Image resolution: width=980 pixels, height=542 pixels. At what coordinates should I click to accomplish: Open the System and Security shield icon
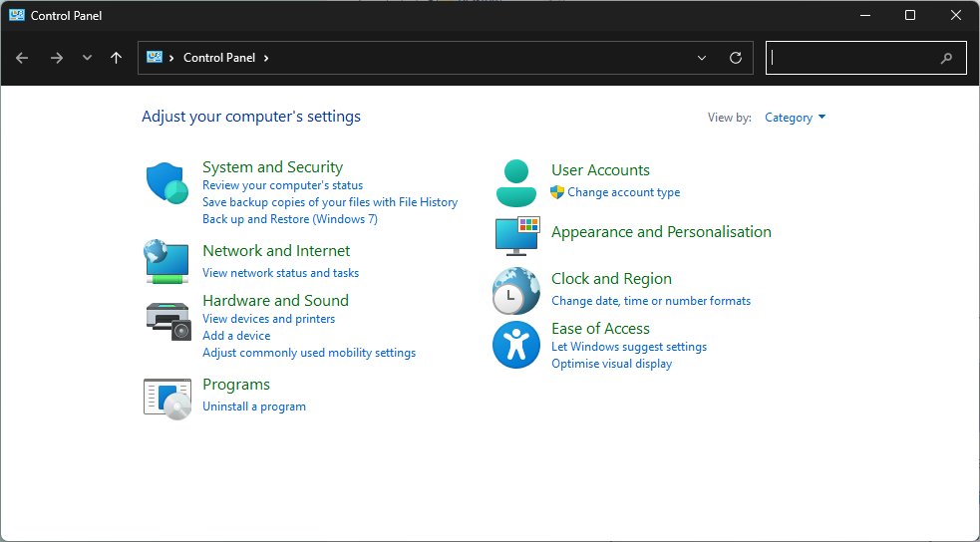[x=166, y=183]
